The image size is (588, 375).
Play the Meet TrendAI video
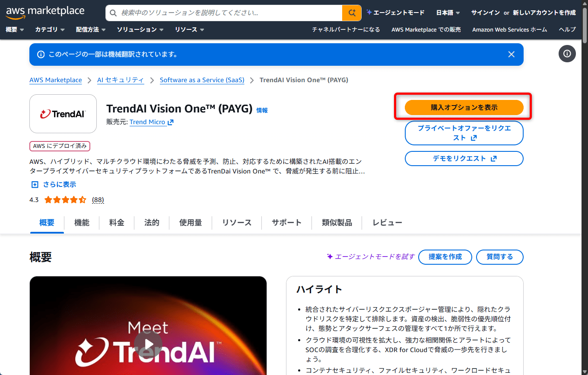(148, 345)
